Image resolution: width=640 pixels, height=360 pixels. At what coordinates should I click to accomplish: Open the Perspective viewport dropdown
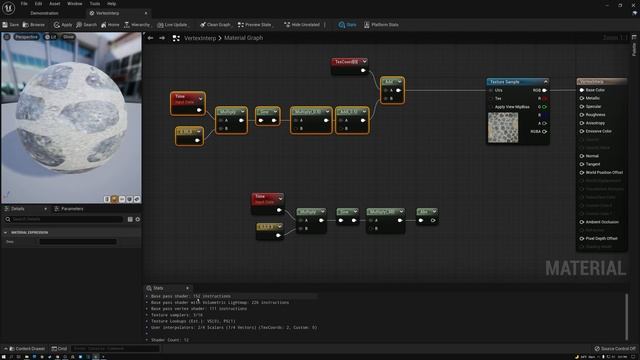[26, 37]
